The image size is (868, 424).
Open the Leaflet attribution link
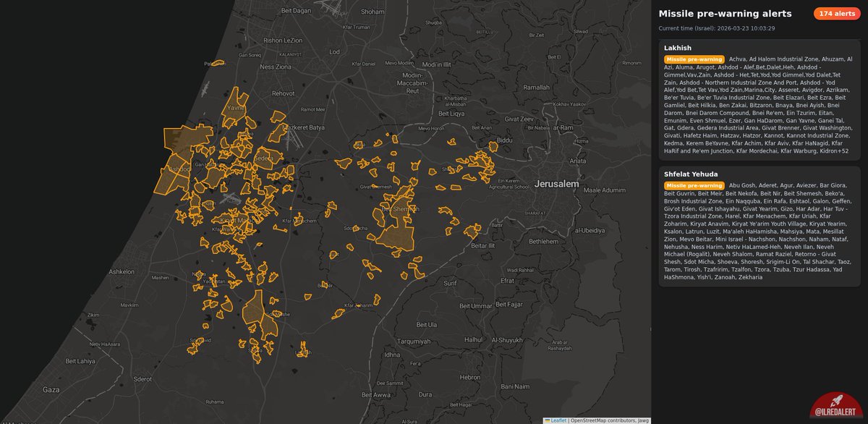(x=558, y=420)
